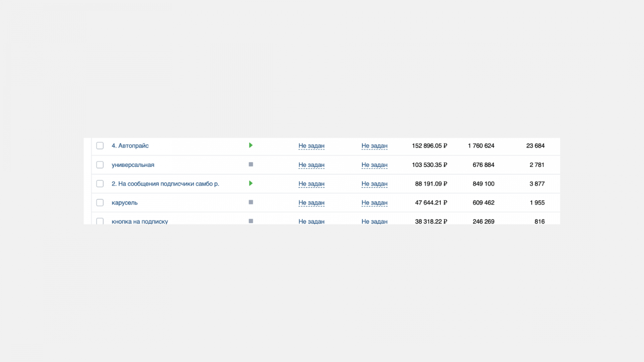Set first 'Не задан' limit for 2. На сообщения

pos(311,184)
